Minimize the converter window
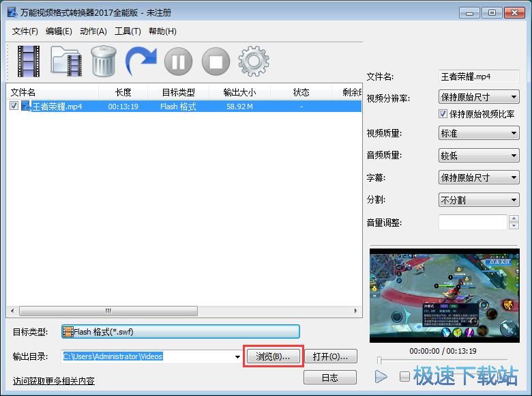 point(469,13)
